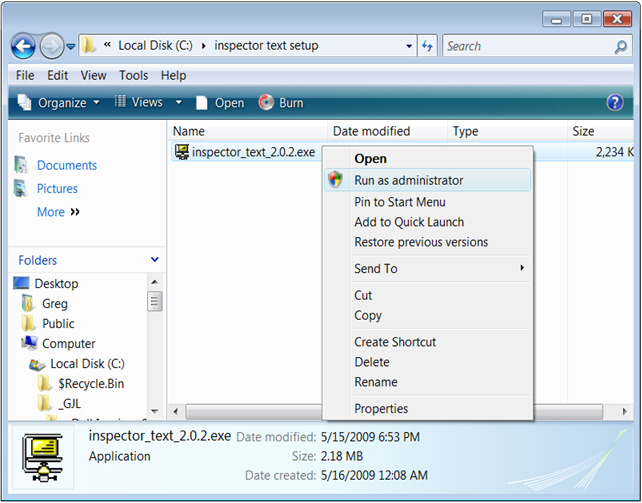Choose Properties from the context menu
This screenshot has width=642, height=503.
[x=429, y=409]
